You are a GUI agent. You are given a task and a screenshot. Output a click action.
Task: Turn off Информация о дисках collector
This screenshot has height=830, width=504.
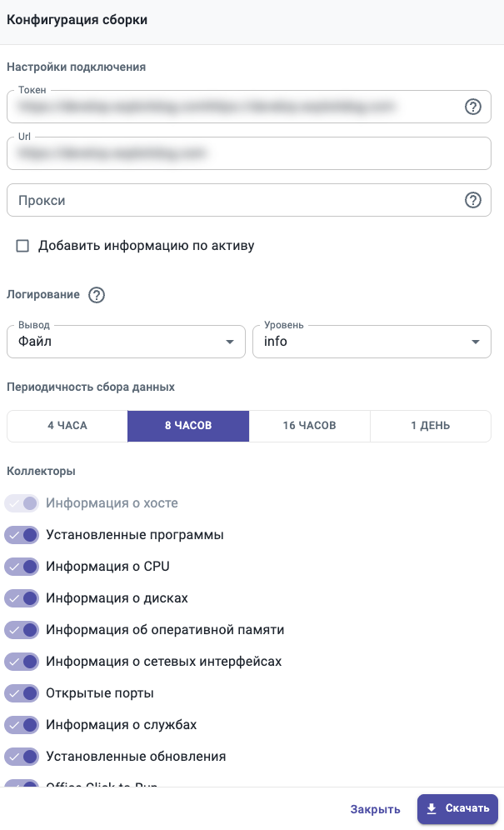(22, 598)
